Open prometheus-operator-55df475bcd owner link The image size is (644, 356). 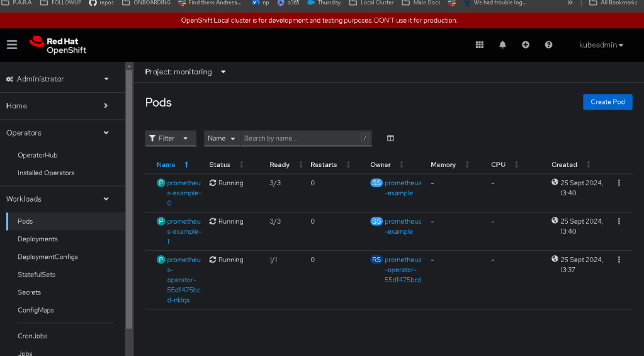pos(403,270)
